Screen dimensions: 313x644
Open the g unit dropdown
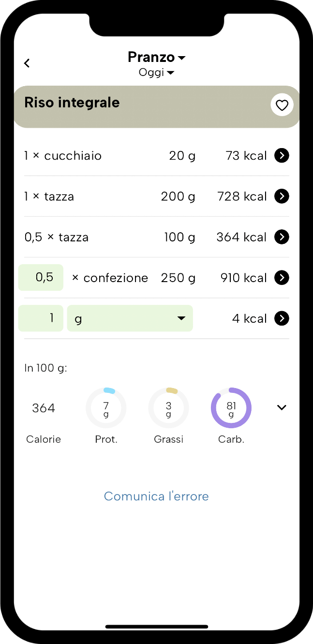coord(130,318)
